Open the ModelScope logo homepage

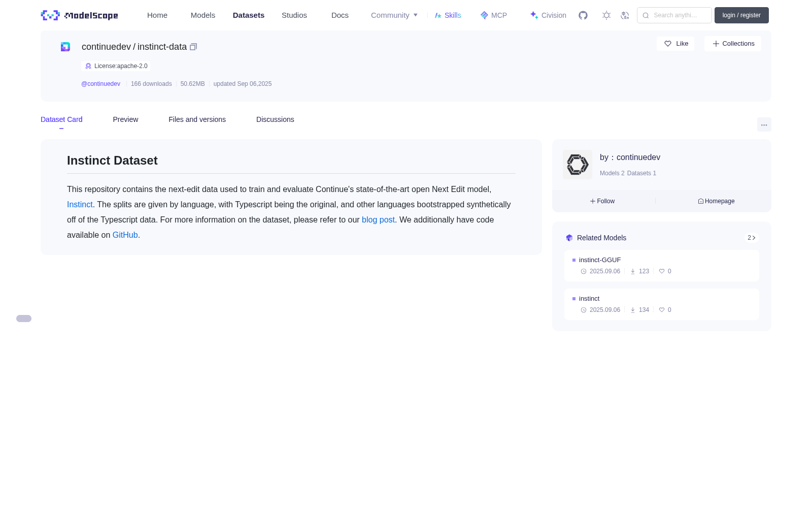click(79, 15)
